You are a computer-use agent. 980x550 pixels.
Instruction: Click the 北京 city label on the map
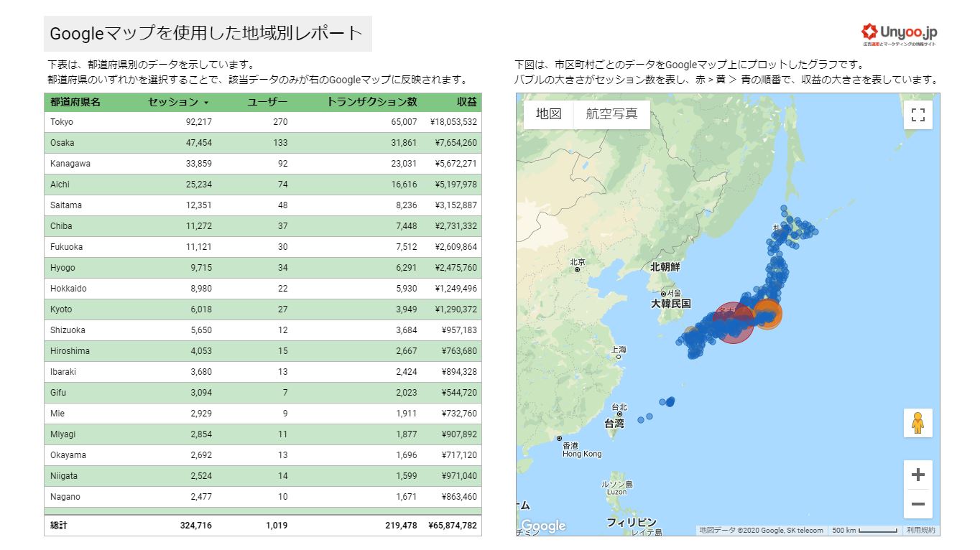pos(578,262)
